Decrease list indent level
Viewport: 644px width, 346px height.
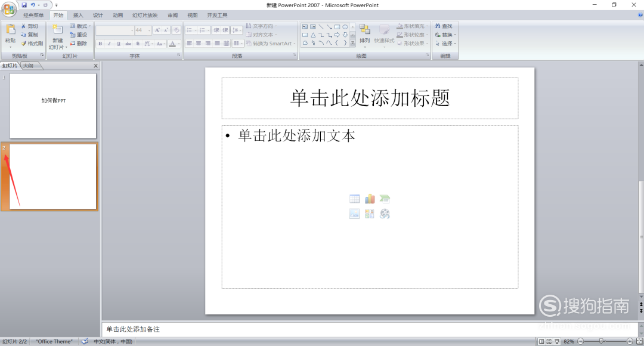click(x=216, y=30)
